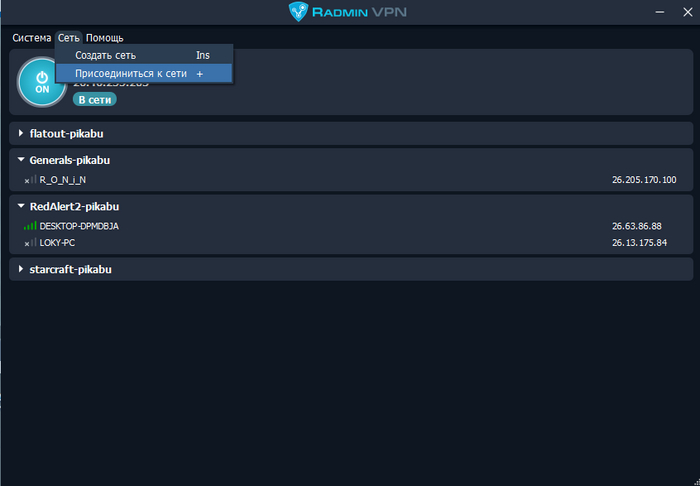
Task: Click the Radmin VPN shield logo
Action: (x=299, y=12)
